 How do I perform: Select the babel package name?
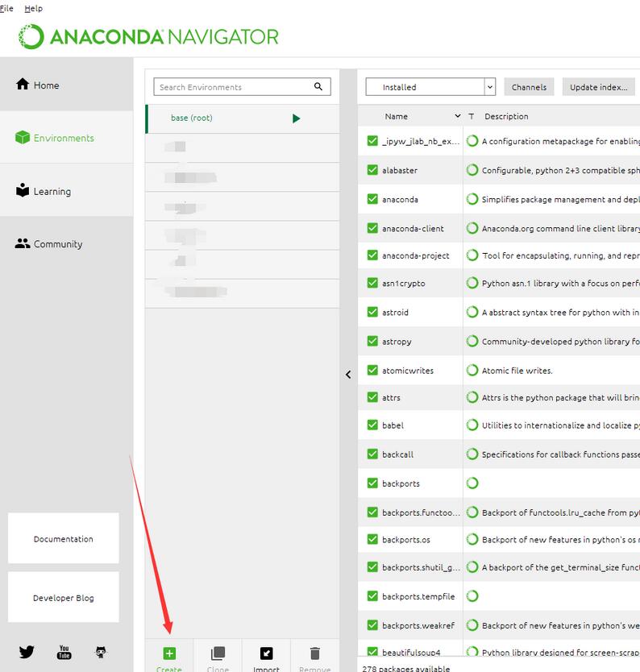pyautogui.click(x=393, y=425)
